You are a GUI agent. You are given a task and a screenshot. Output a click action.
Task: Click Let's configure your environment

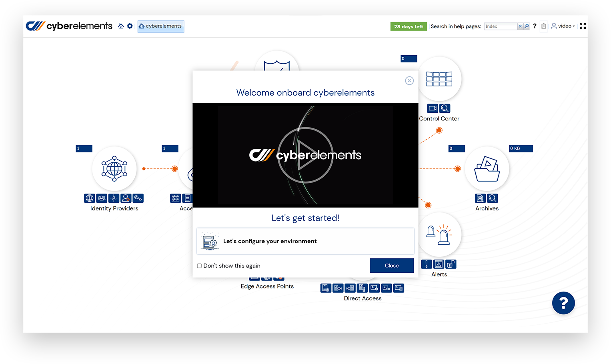(305, 241)
